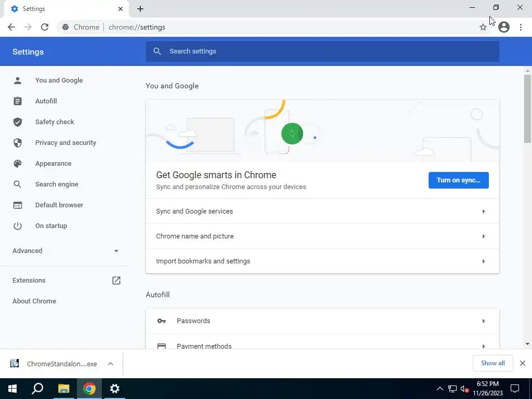Click the power icon for On startup
Viewport: 532px width, 399px height.
coord(18,226)
